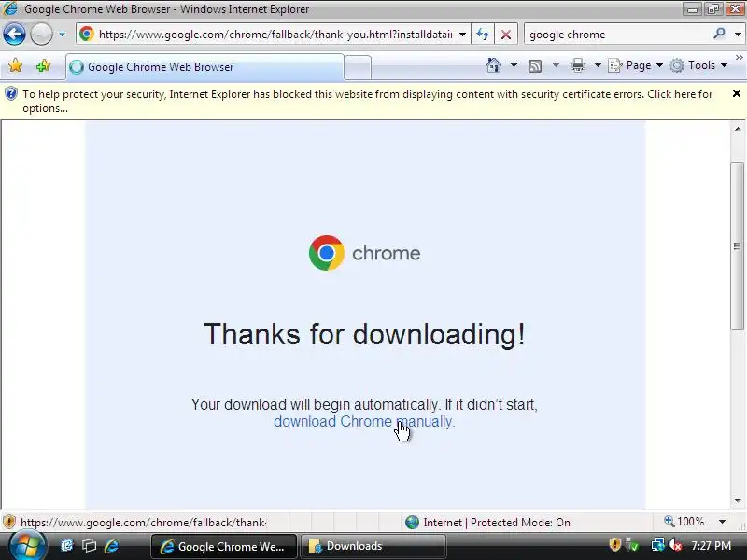Click the magnifier search icon

719,34
